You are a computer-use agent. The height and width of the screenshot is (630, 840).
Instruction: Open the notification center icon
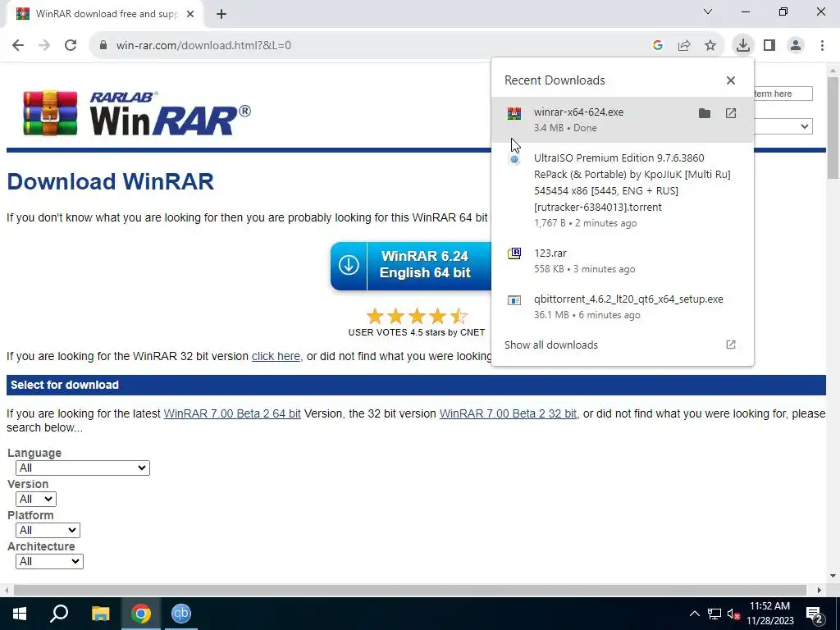(815, 614)
